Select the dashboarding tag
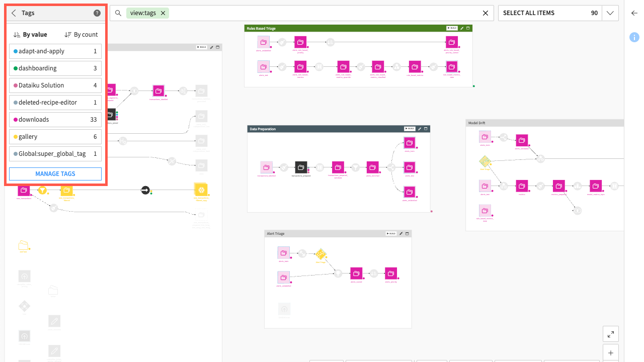The height and width of the screenshot is (362, 644). 55,68
